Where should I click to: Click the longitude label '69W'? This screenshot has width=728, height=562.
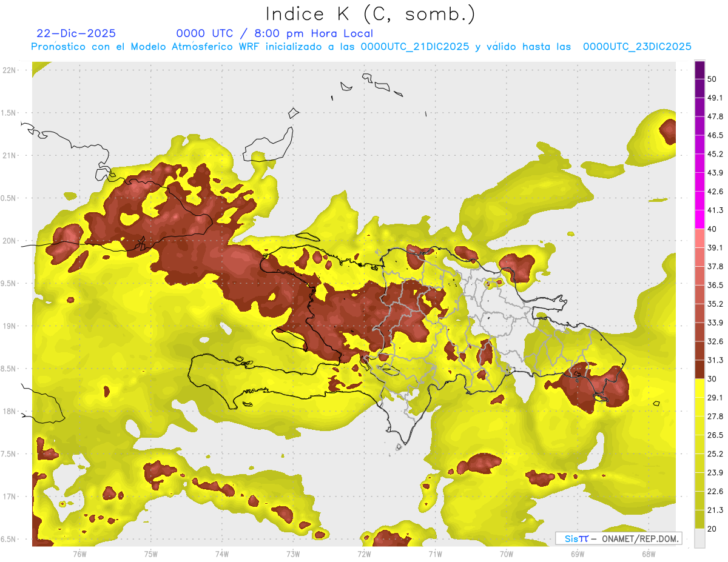pos(577,554)
